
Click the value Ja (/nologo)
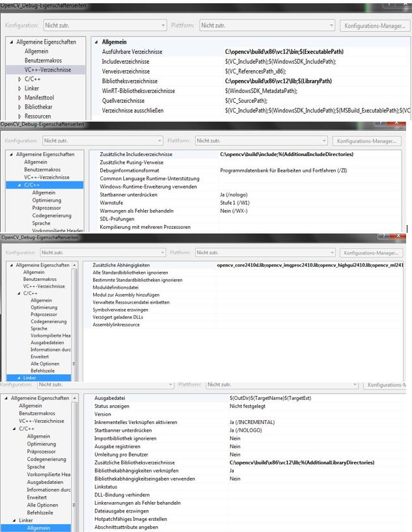pos(234,194)
